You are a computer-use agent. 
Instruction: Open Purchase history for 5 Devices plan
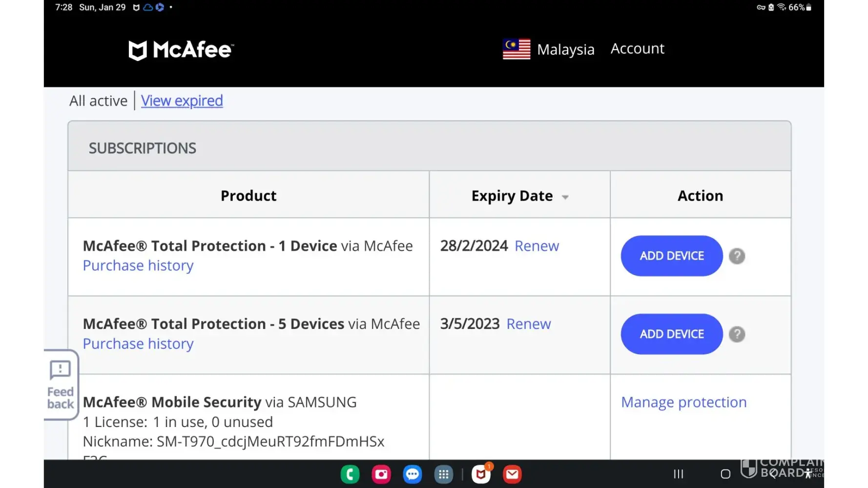tap(138, 344)
